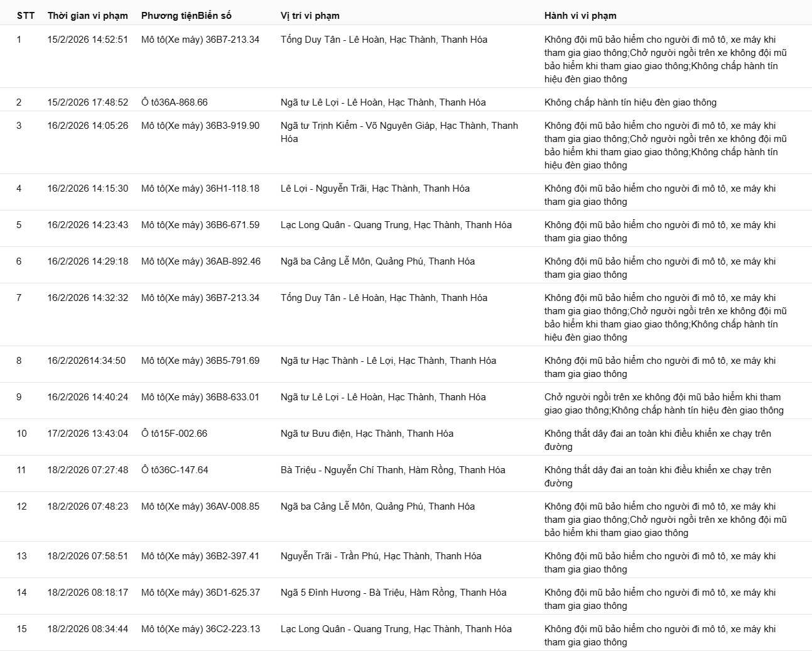The image size is (812, 651).
Task: Select timestamp 16/2/2026 14:29:18
Action: 87,261
